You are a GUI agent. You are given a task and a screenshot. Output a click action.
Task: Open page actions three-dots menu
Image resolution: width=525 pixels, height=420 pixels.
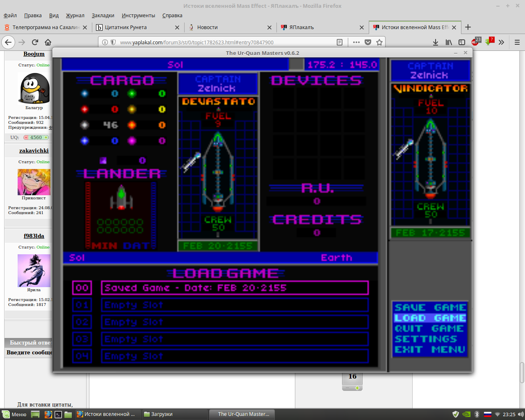tap(356, 42)
